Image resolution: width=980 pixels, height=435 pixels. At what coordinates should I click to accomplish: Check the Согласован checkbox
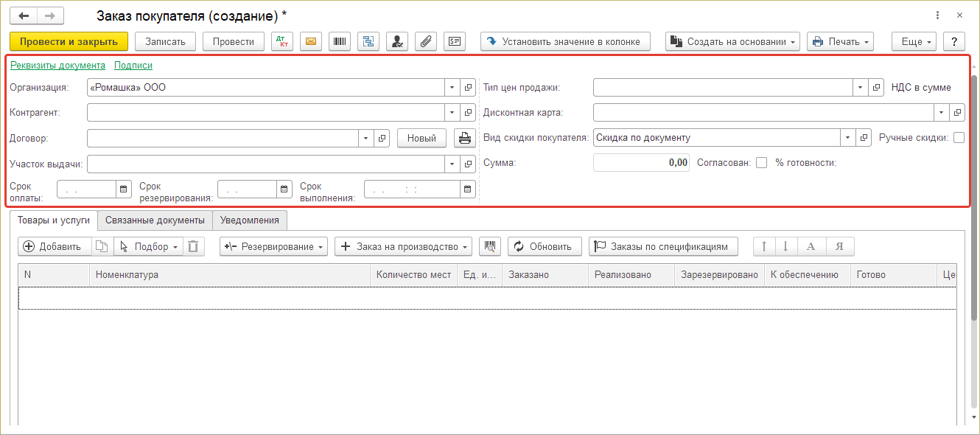coord(761,163)
